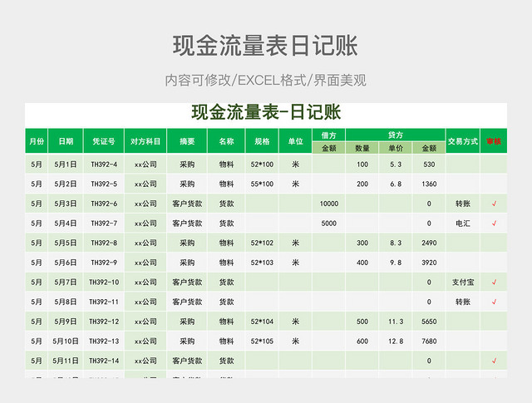Image resolution: width=532 pixels, height=403 pixels.
Task: Click the 贷方 header cell
Action: click(396, 135)
